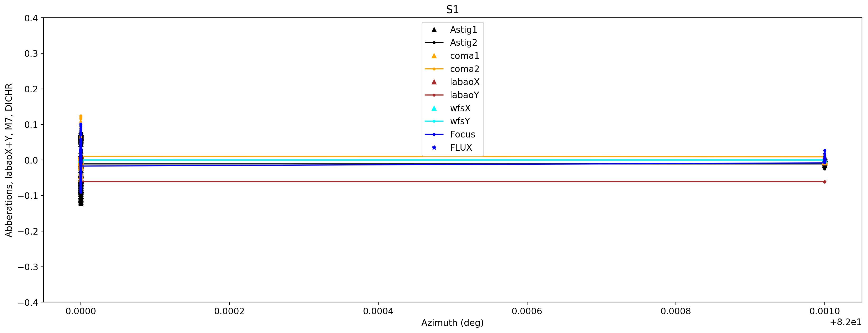Select the wfsY legend label
The height and width of the screenshot is (333, 868).
pyautogui.click(x=460, y=122)
